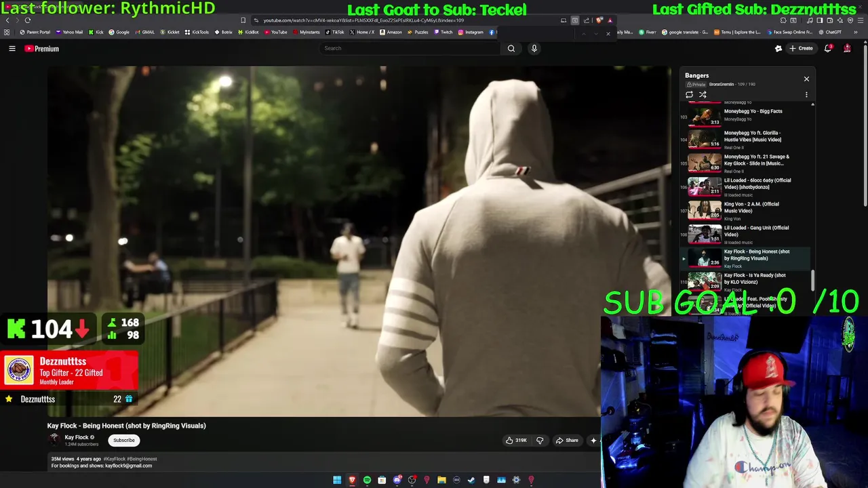
Task: Open the Instagram bookmark
Action: click(470, 32)
